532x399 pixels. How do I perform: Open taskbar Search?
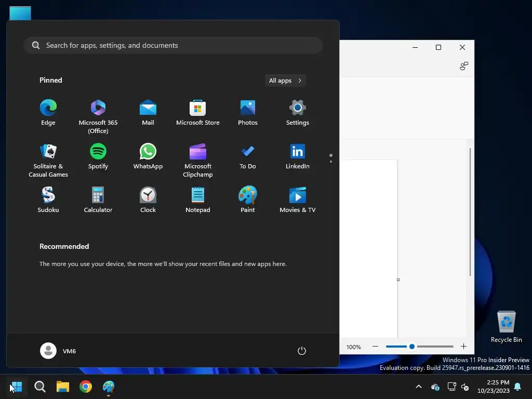pyautogui.click(x=39, y=387)
